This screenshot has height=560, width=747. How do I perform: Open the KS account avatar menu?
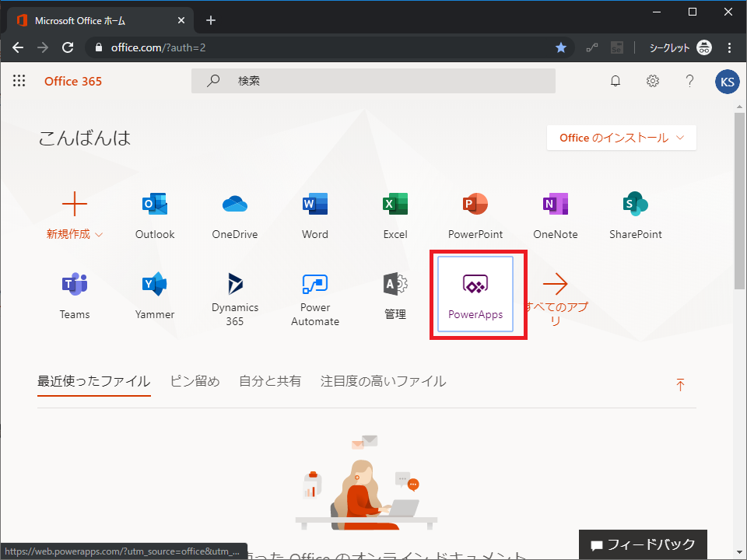[x=727, y=82]
